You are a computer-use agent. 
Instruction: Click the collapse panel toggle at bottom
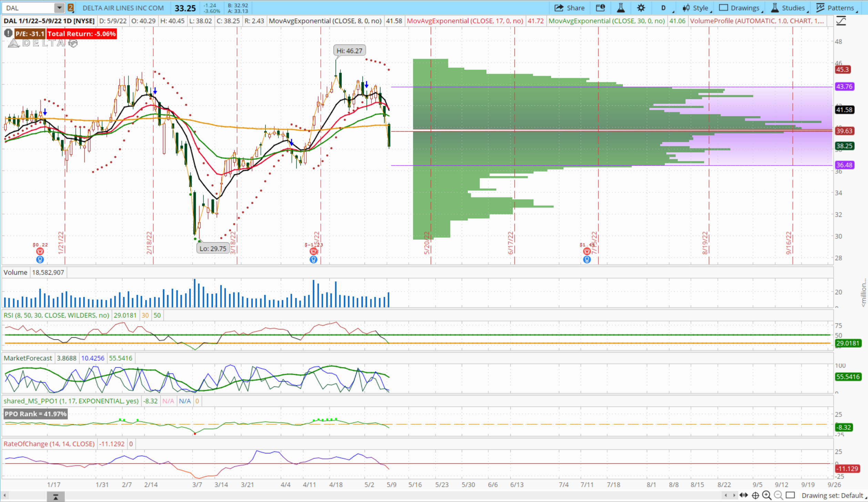[x=55, y=496]
